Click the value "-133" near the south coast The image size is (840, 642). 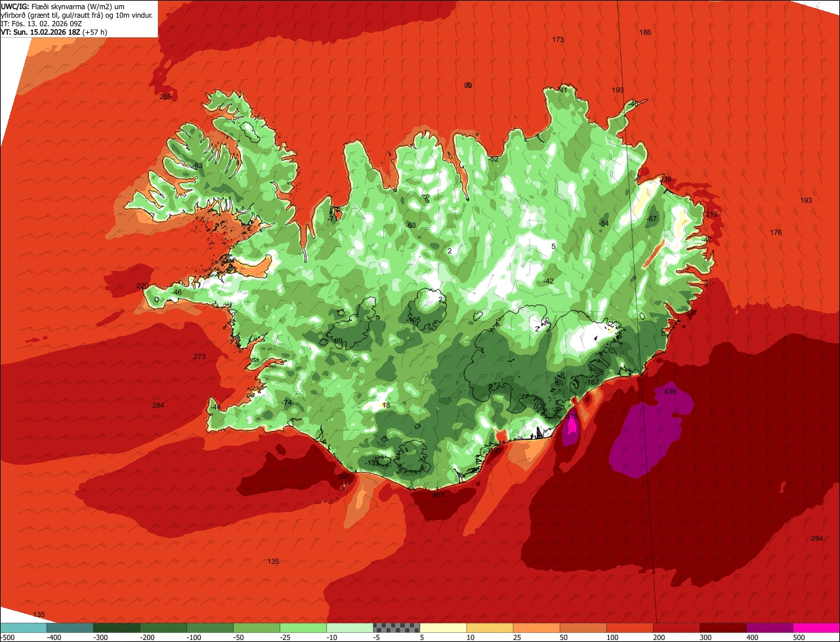[x=373, y=463]
